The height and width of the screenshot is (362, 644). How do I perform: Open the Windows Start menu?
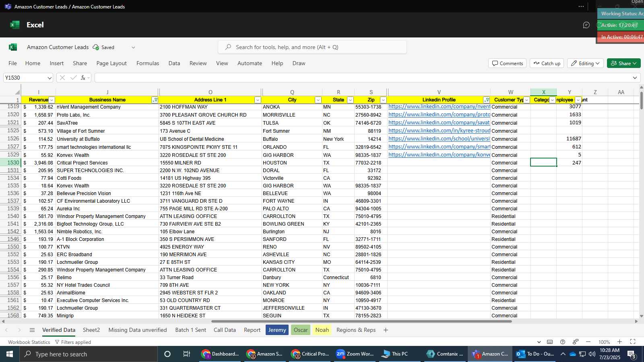(x=10, y=354)
